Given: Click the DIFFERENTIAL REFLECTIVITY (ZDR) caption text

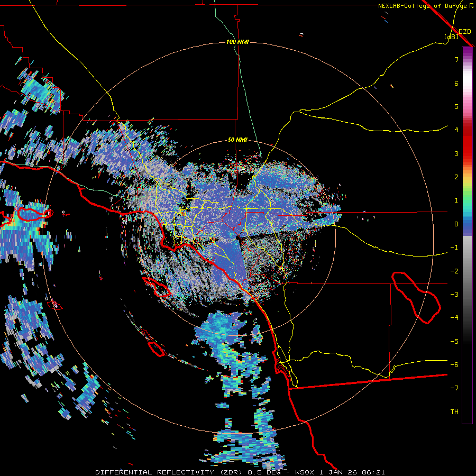Looking at the screenshot, I should [170, 472].
